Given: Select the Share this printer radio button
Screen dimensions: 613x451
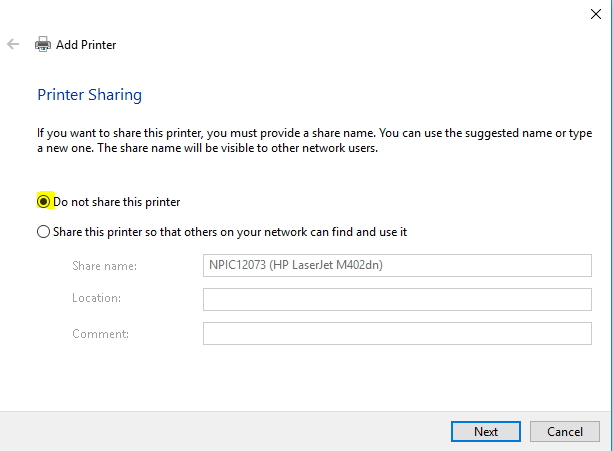Looking at the screenshot, I should [43, 231].
